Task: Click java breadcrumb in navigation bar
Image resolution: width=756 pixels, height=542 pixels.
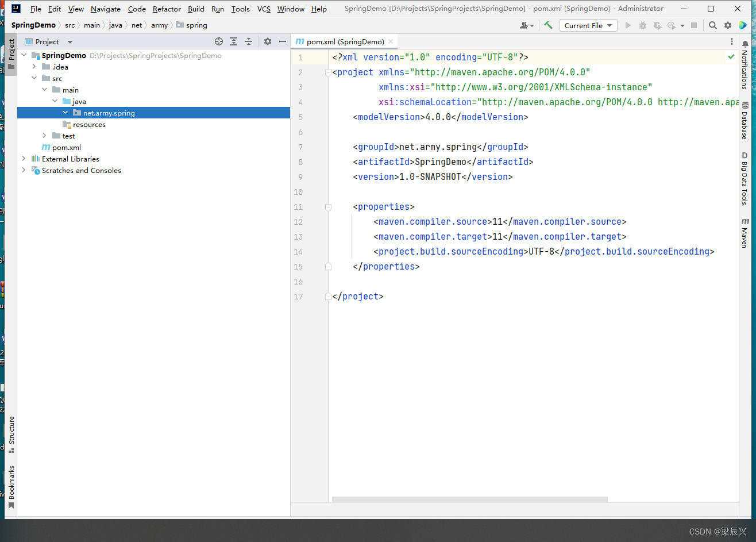Action: coord(115,25)
